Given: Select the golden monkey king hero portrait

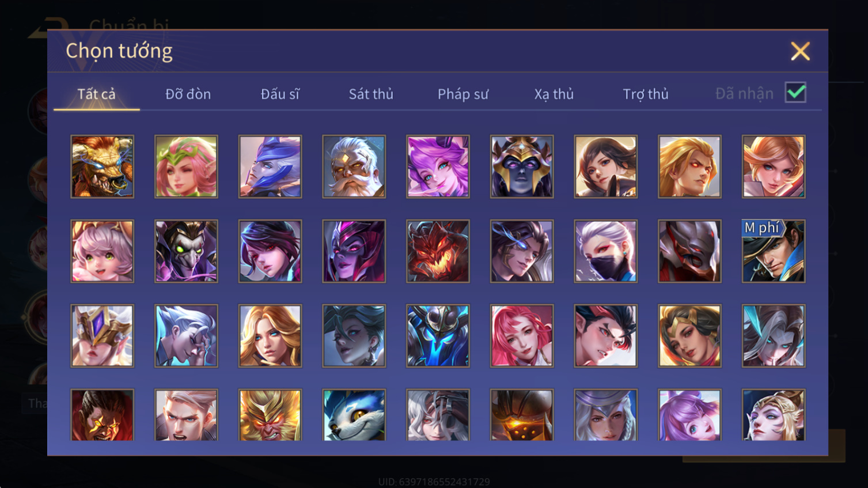Looking at the screenshot, I should pyautogui.click(x=270, y=415).
